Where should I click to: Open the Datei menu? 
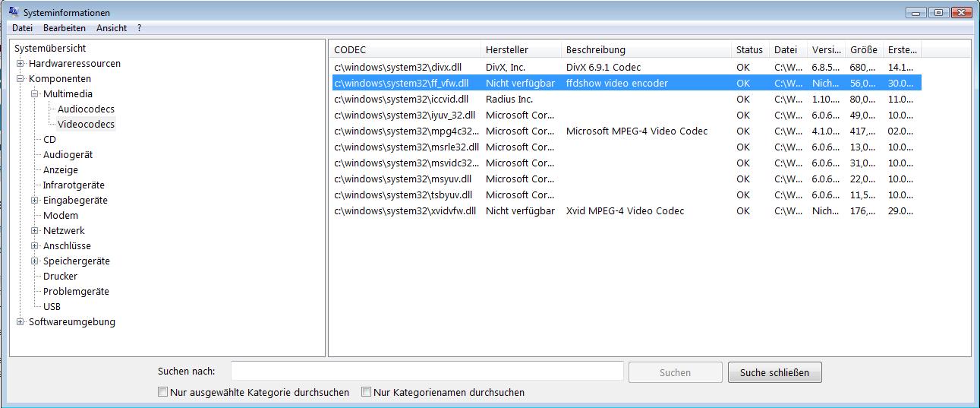(x=22, y=28)
